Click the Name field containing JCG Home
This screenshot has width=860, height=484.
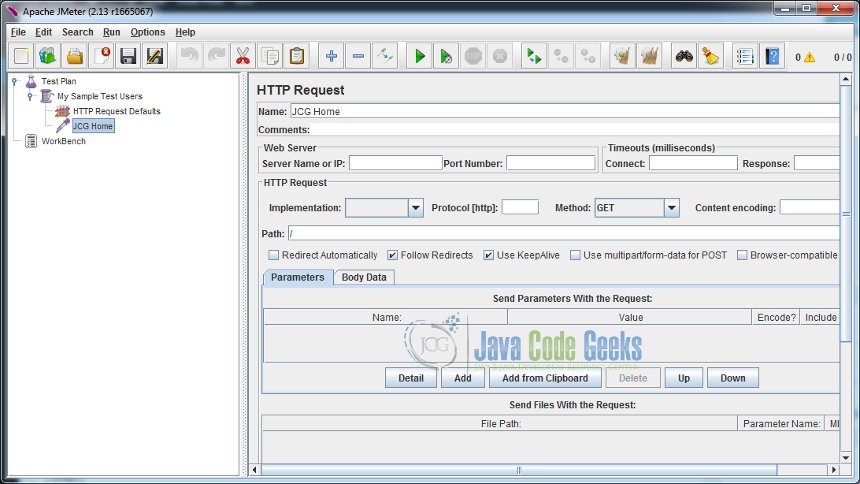point(564,111)
